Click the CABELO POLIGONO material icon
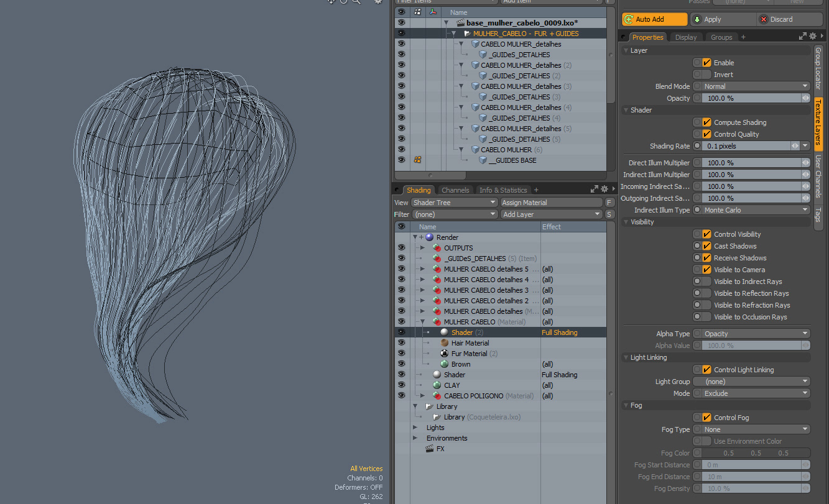829x504 pixels. 437,396
